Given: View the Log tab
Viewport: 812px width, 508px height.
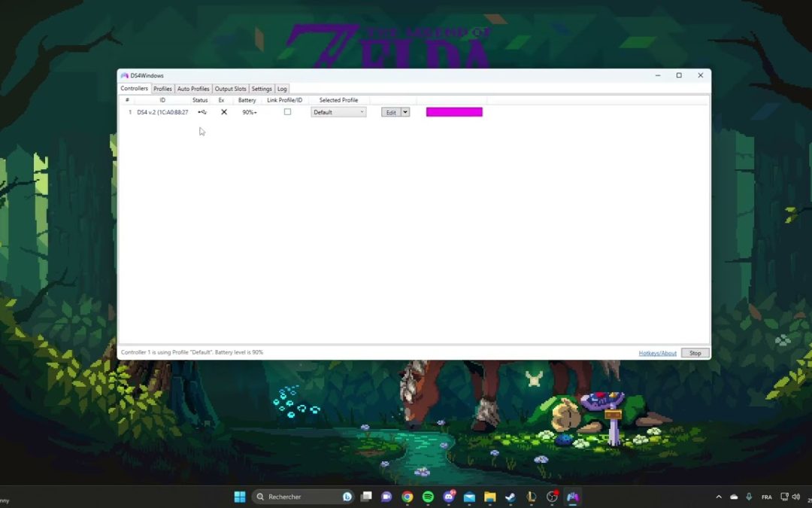Looking at the screenshot, I should [282, 89].
